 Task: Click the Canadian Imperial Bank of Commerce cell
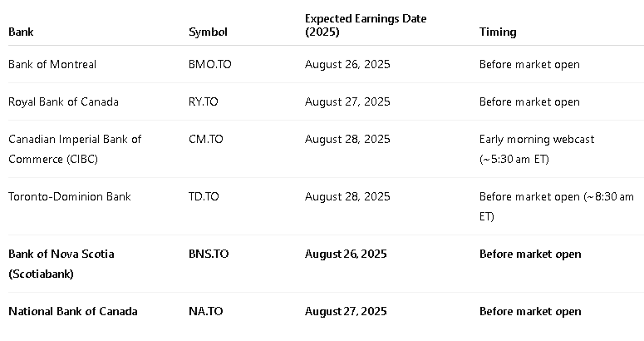tap(75, 148)
